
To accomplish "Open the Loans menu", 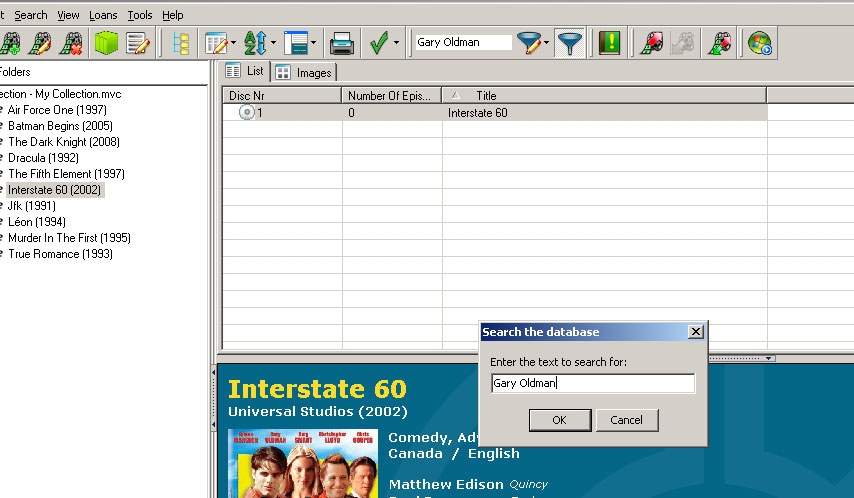I will pyautogui.click(x=103, y=15).
